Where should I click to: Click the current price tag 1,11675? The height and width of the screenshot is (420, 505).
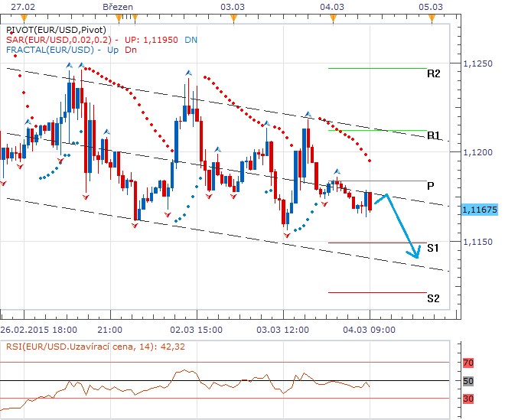tap(480, 207)
